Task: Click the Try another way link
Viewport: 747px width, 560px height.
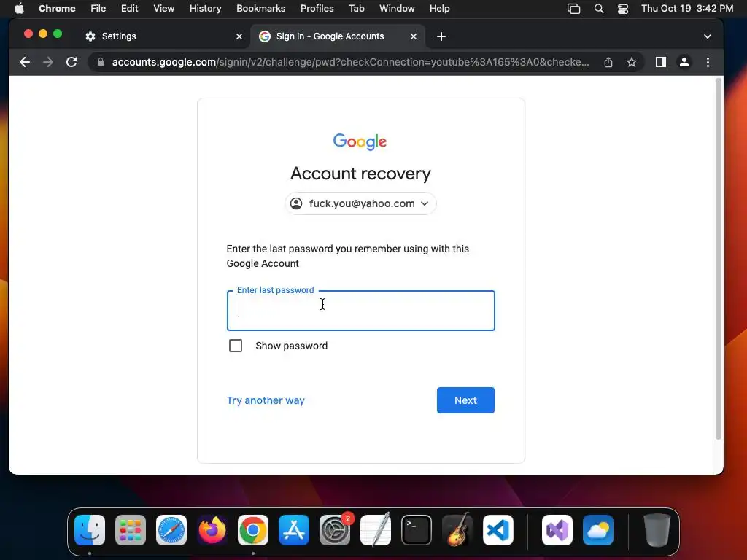Action: (x=266, y=400)
